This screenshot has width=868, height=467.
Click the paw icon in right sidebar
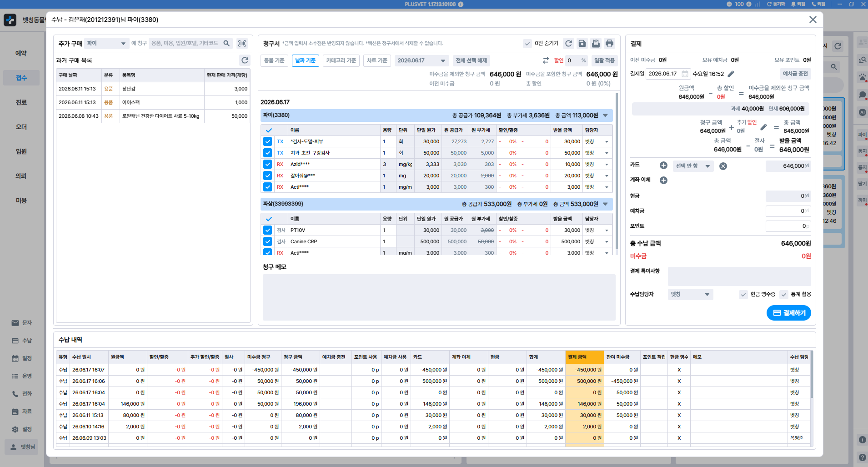tap(862, 77)
